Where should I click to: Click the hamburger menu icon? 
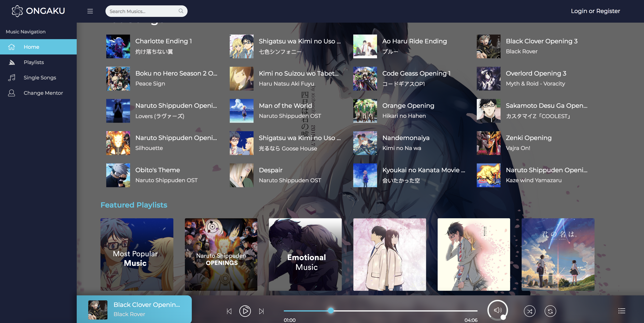[x=90, y=11]
